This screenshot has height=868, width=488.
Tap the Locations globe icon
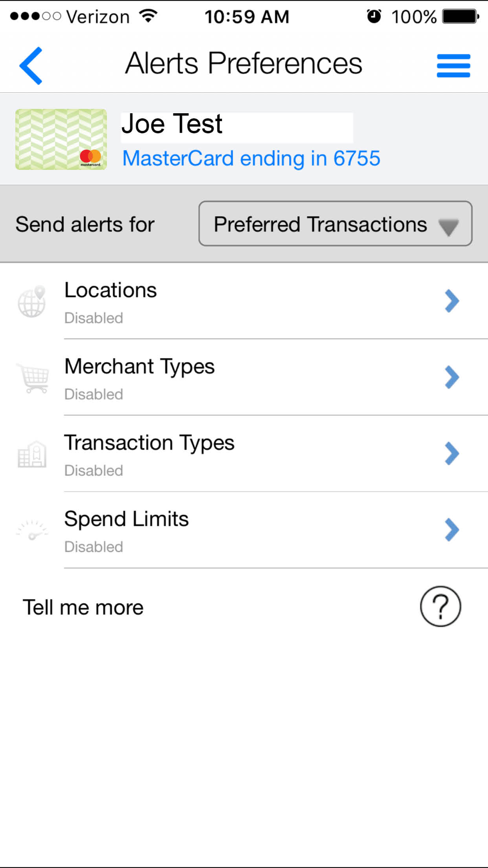(x=32, y=302)
